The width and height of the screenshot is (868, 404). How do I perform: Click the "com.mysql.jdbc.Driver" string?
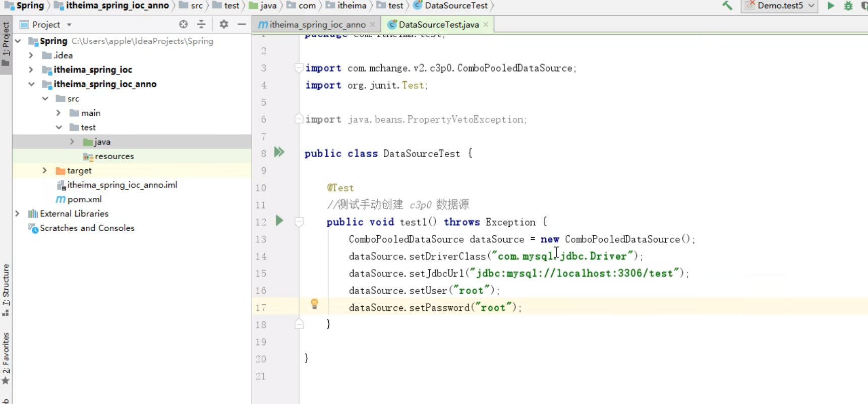click(x=562, y=256)
